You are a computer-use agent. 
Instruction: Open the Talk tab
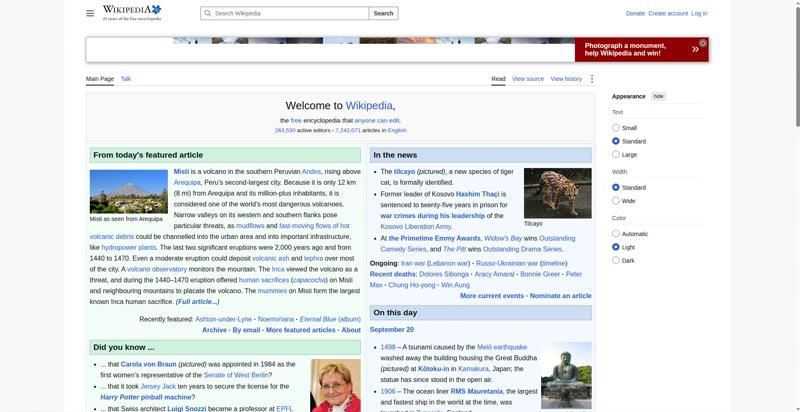click(x=126, y=79)
